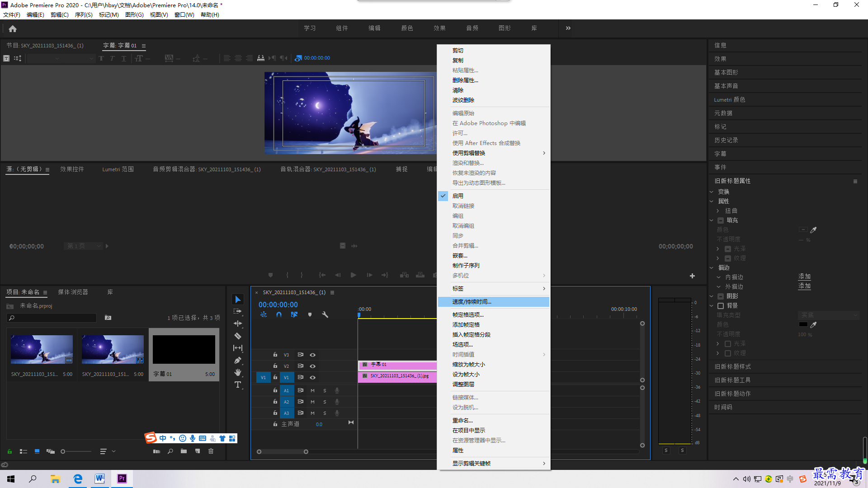Toggle V1 track output eye

coord(312,377)
